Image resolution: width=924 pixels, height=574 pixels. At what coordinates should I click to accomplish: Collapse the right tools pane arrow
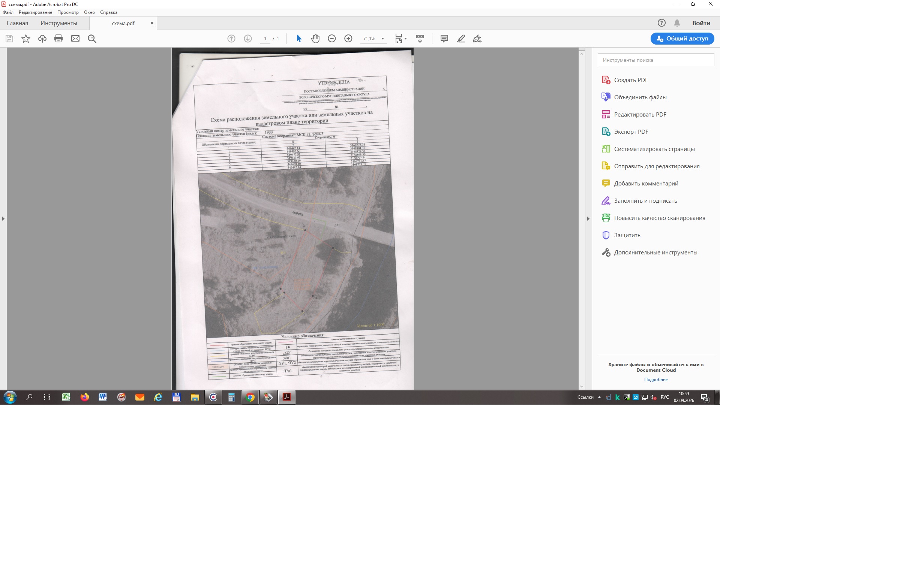coord(588,219)
